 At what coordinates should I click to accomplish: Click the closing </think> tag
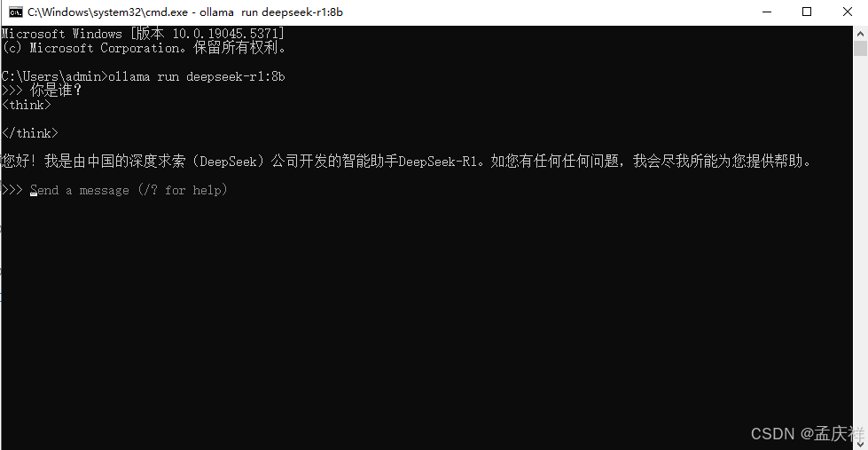29,133
